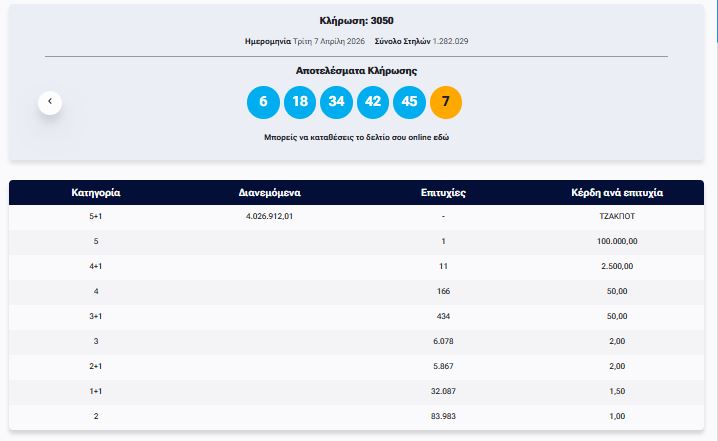Select the blue number 45 ball
The width and height of the screenshot is (718, 441).
click(409, 102)
